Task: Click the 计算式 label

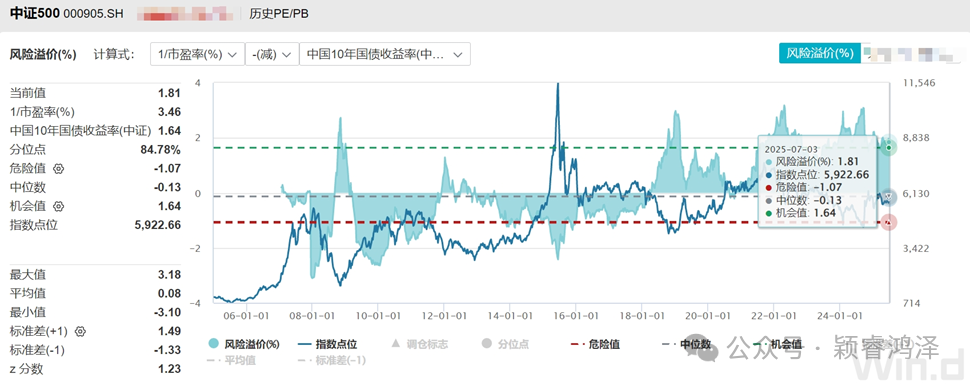Action: [114, 54]
